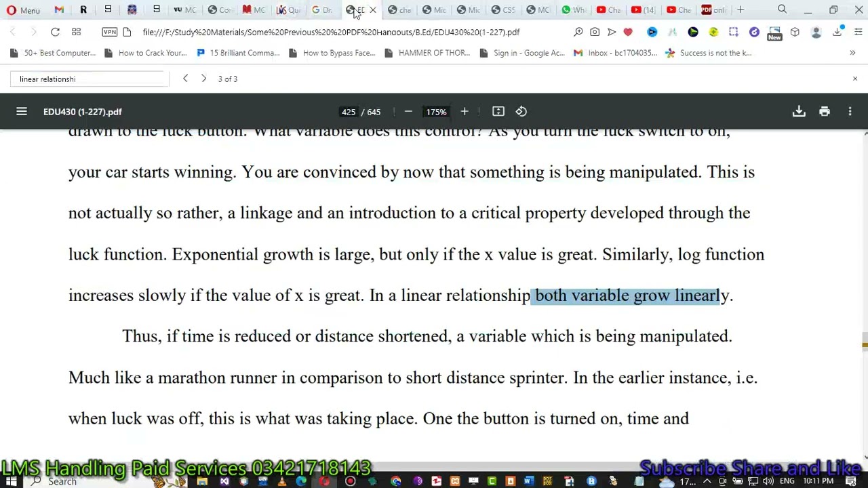Open the browser downloads arrow icon
The image size is (868, 488).
pyautogui.click(x=838, y=32)
